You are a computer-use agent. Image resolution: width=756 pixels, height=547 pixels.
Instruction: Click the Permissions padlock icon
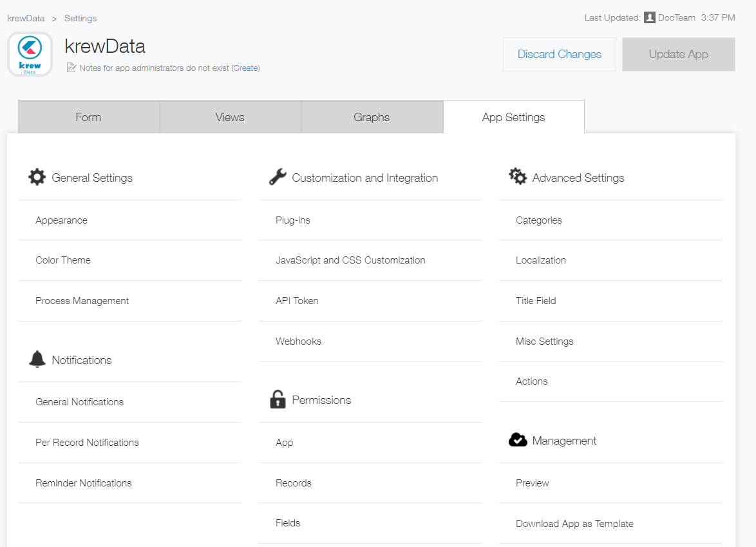click(278, 399)
